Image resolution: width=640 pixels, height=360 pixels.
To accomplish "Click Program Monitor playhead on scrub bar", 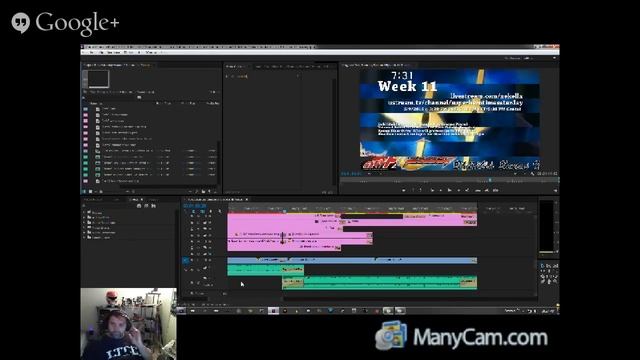I will pyautogui.click(x=490, y=180).
